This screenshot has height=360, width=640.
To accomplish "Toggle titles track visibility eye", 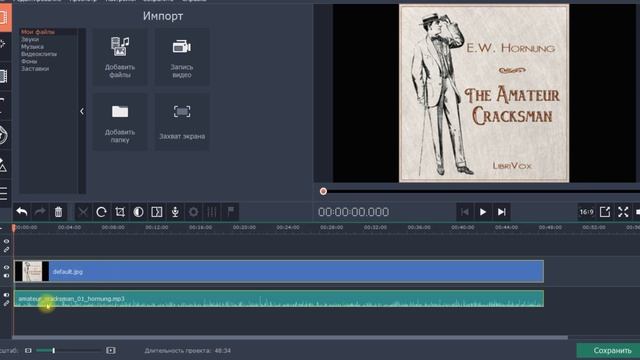I will (x=6, y=242).
